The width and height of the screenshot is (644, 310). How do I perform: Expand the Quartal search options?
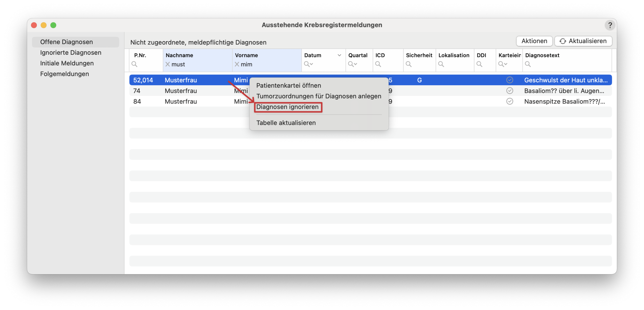[x=353, y=64]
